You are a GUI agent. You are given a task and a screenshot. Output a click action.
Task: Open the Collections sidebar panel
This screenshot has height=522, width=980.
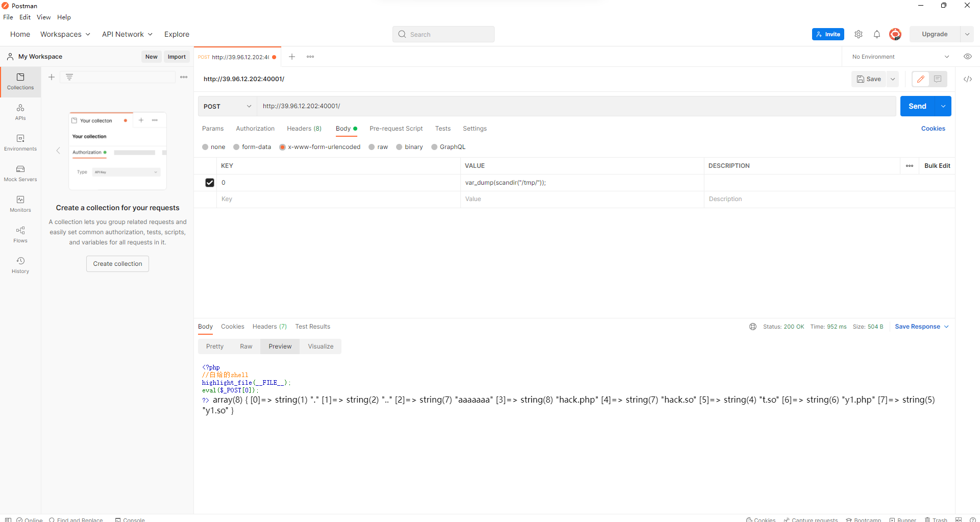pyautogui.click(x=20, y=82)
